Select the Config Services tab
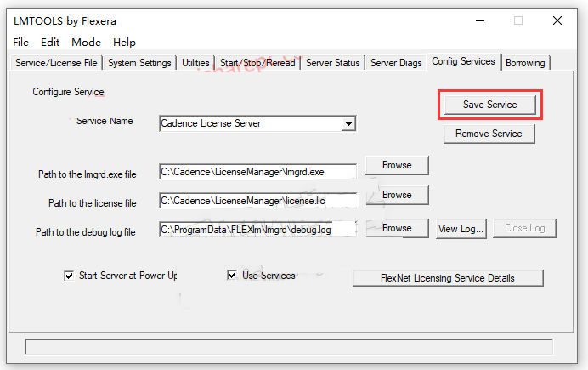The height and width of the screenshot is (370, 588). click(463, 61)
